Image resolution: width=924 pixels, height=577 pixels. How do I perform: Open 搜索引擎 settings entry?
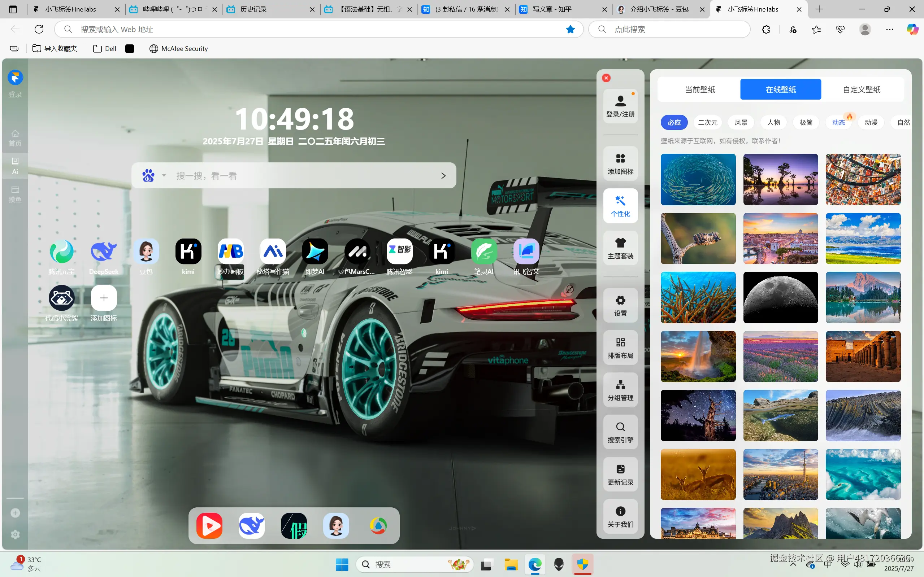tap(620, 432)
